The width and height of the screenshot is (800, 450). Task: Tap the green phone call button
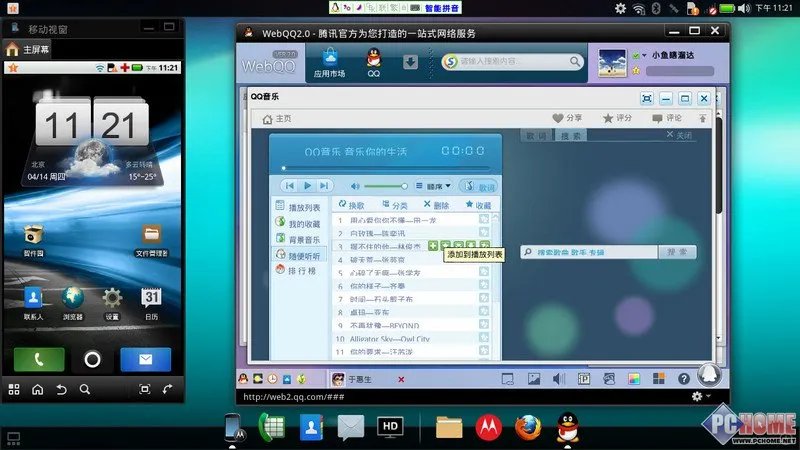pos(39,359)
